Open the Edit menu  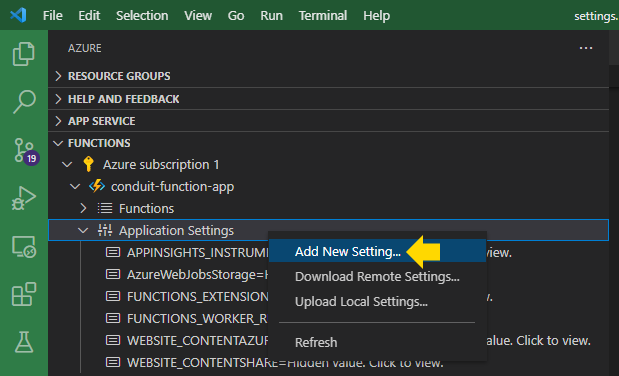click(89, 15)
